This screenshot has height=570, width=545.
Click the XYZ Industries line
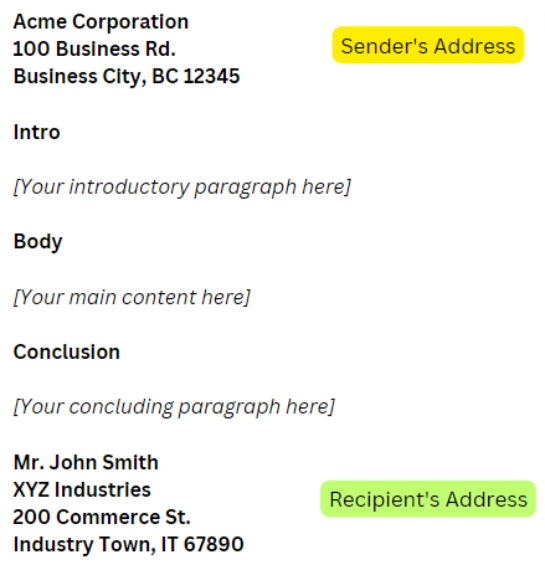click(x=82, y=490)
